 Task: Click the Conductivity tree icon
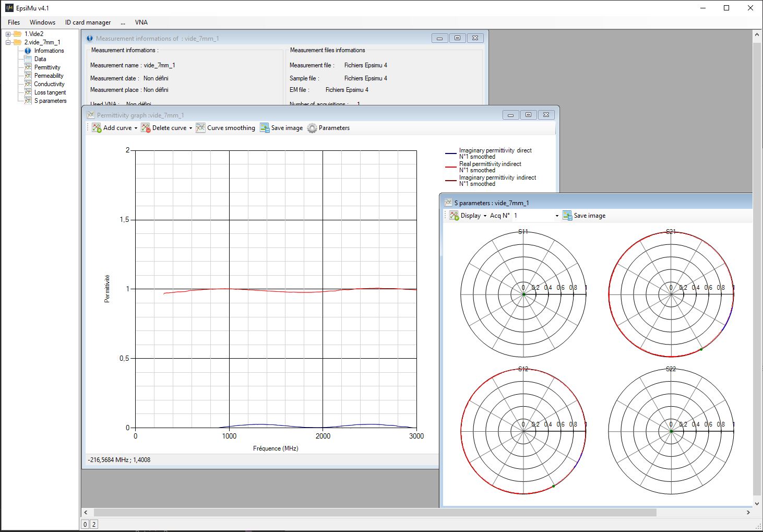tap(28, 84)
